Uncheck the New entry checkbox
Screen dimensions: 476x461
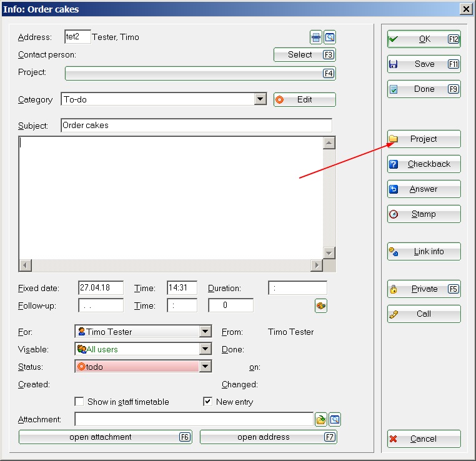click(208, 402)
